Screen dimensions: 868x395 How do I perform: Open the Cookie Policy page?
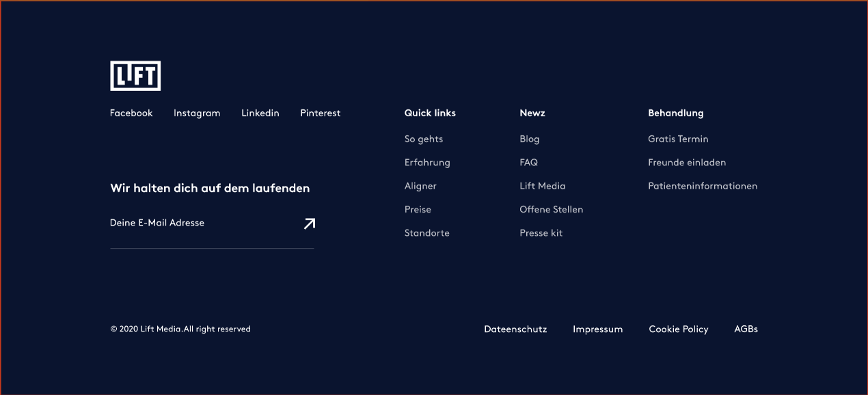pyautogui.click(x=679, y=329)
